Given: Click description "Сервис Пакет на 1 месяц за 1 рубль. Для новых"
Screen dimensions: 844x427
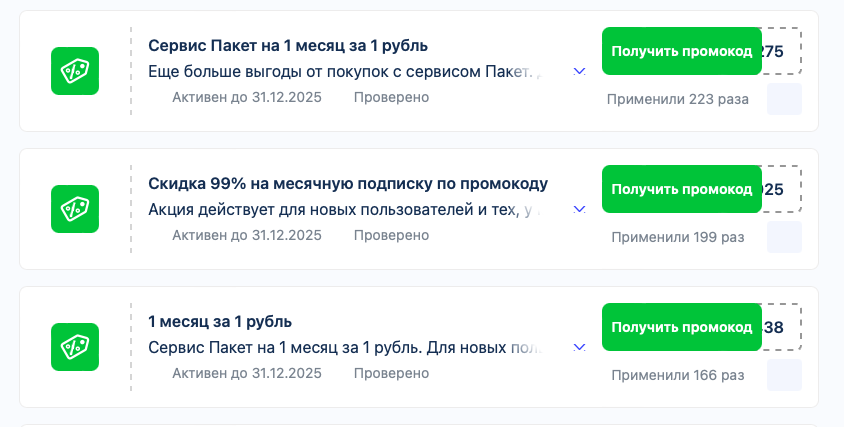Looking at the screenshot, I should (325, 347).
